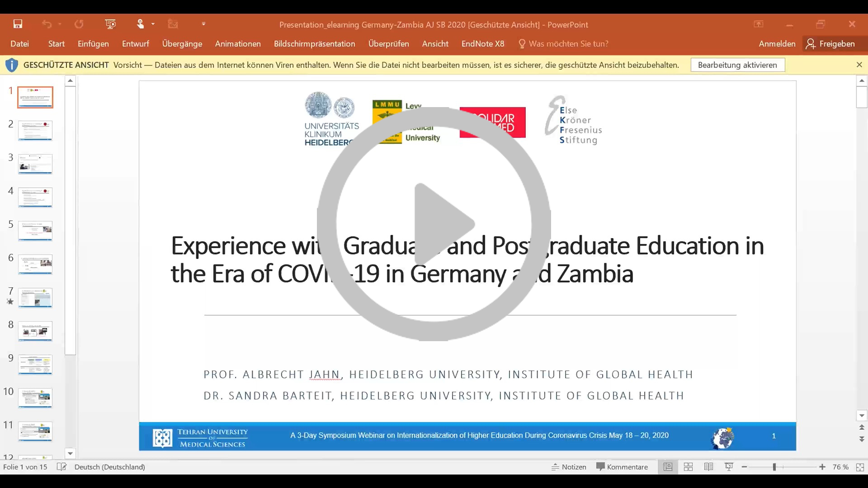
Task: Click the Freigeben share button
Action: [x=831, y=44]
